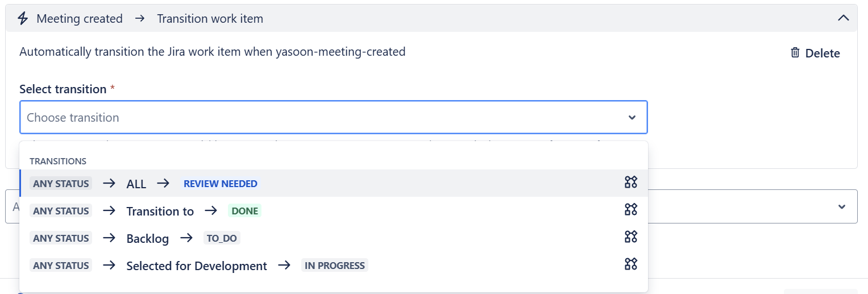
Task: Click the REVIEW NEEDED status badge
Action: click(x=220, y=184)
